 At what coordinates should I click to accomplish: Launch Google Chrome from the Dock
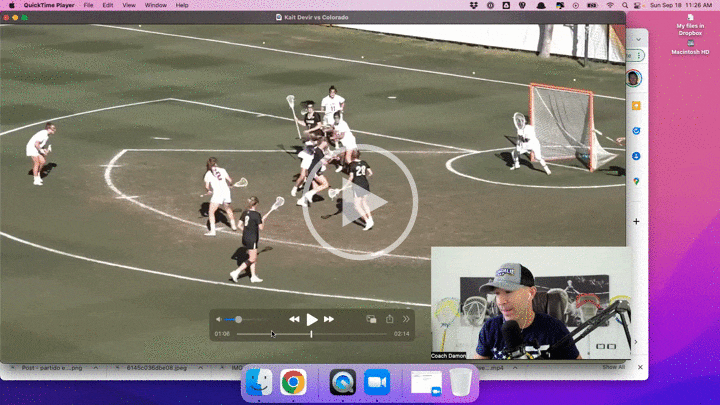coord(293,382)
